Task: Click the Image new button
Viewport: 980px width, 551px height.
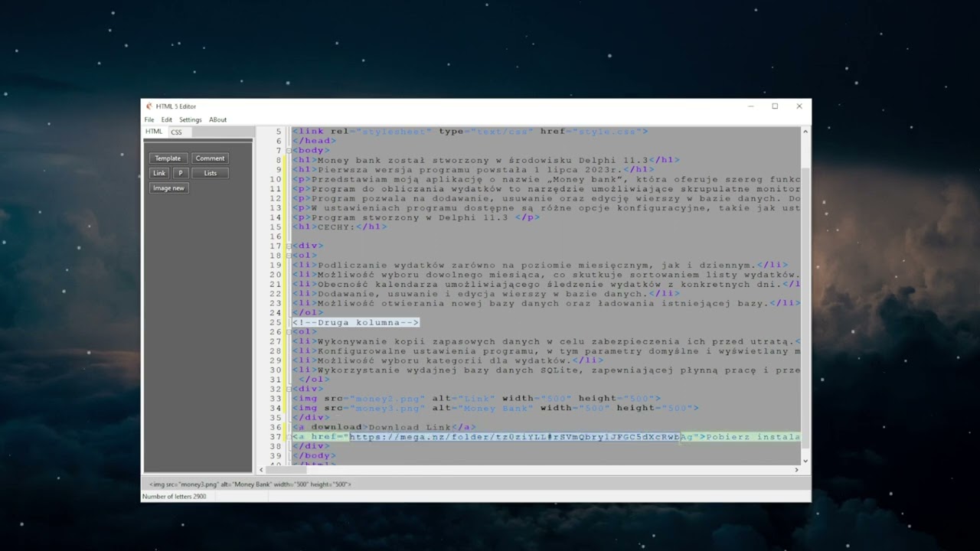Action: (x=168, y=188)
